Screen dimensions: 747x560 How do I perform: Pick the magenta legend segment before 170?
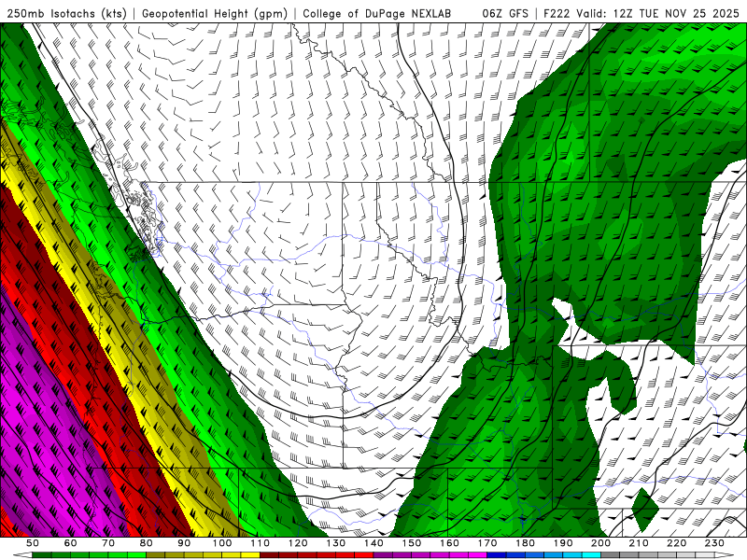pyautogui.click(x=478, y=555)
